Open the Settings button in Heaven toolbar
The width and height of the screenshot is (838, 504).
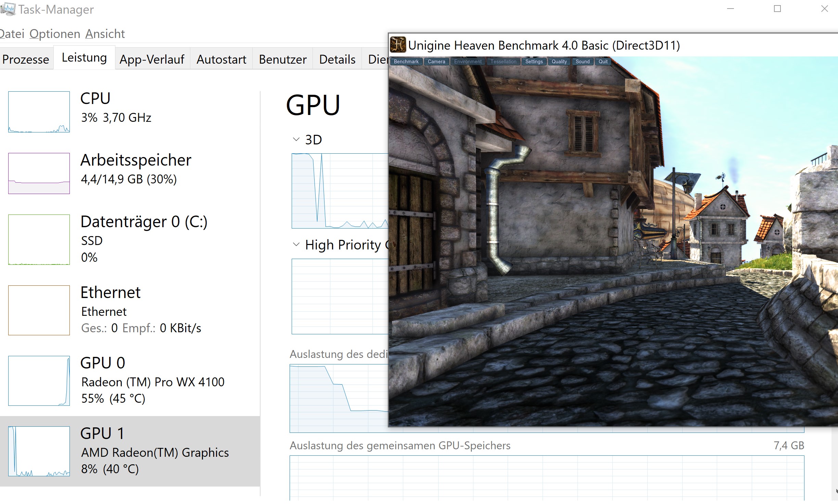pyautogui.click(x=534, y=62)
